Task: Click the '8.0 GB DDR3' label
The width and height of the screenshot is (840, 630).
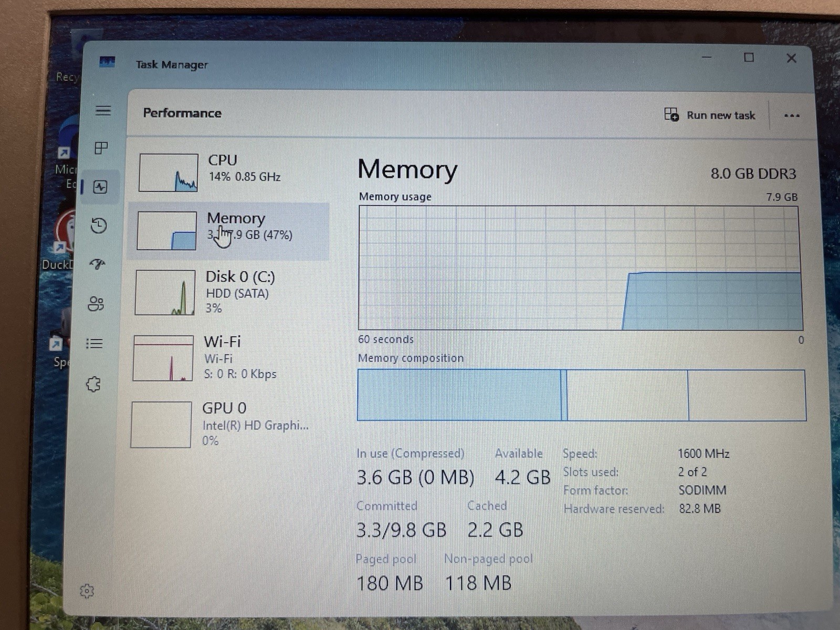Action: tap(753, 174)
